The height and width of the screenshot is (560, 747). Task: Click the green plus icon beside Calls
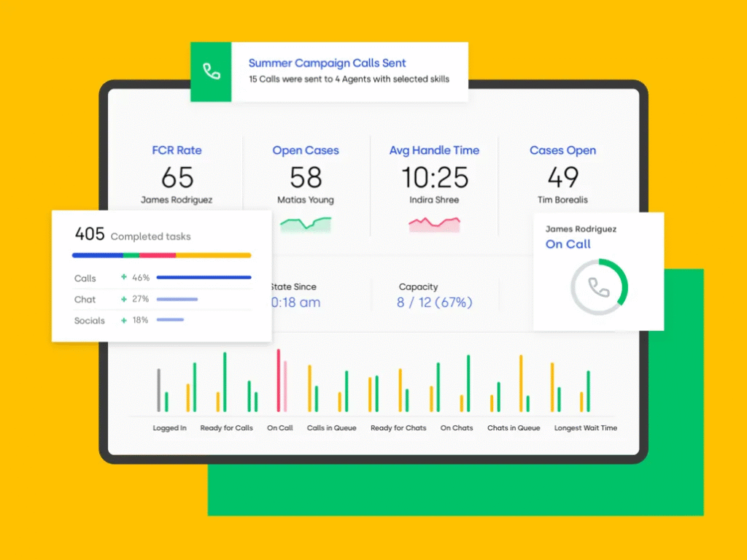[124, 278]
